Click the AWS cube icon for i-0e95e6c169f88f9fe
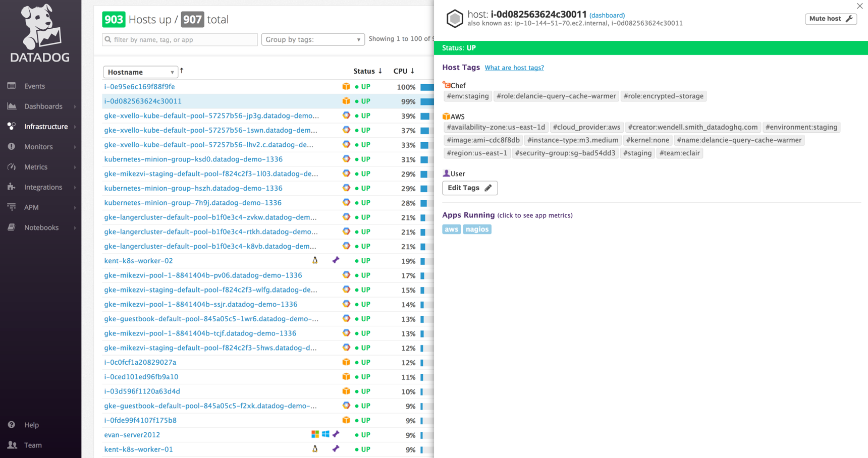The height and width of the screenshot is (458, 868). (x=346, y=87)
